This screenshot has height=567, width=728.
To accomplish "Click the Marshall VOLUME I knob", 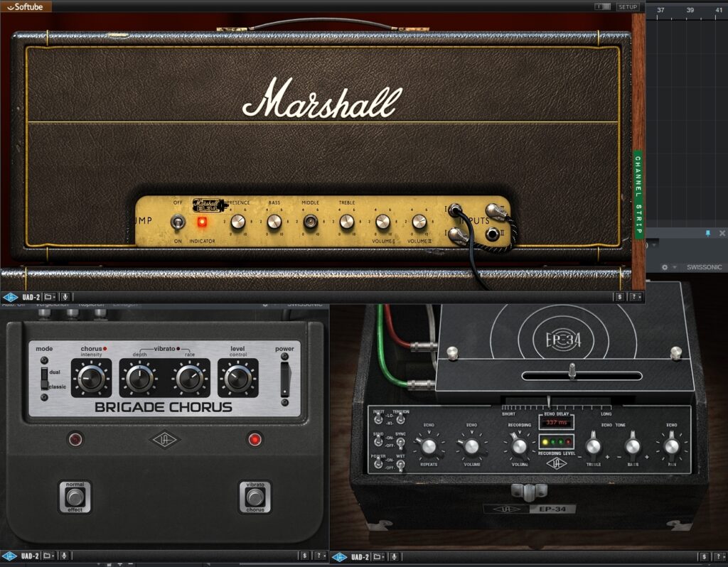I will 382,222.
